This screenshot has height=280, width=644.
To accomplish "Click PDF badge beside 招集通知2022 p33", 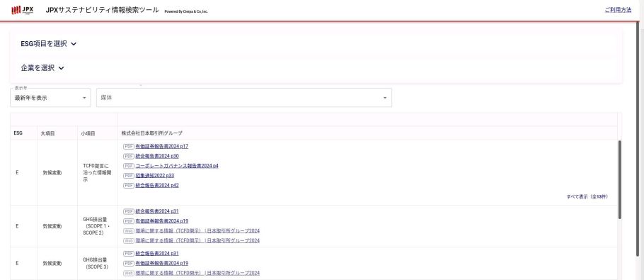I will pyautogui.click(x=129, y=176).
